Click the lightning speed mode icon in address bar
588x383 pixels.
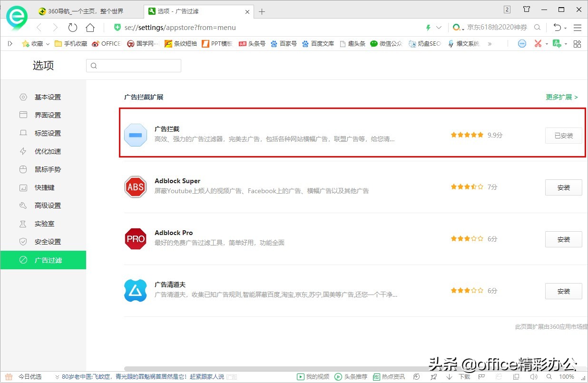coord(428,28)
